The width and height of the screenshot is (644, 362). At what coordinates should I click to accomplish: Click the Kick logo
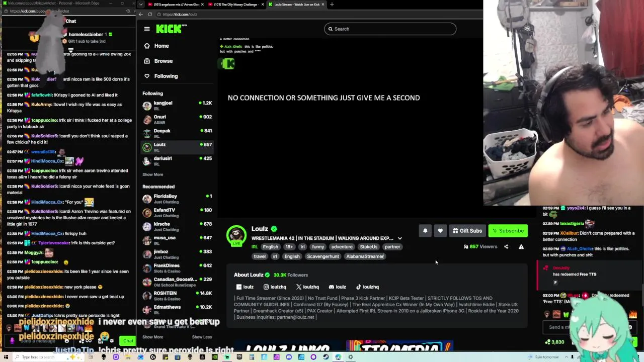[x=171, y=29]
